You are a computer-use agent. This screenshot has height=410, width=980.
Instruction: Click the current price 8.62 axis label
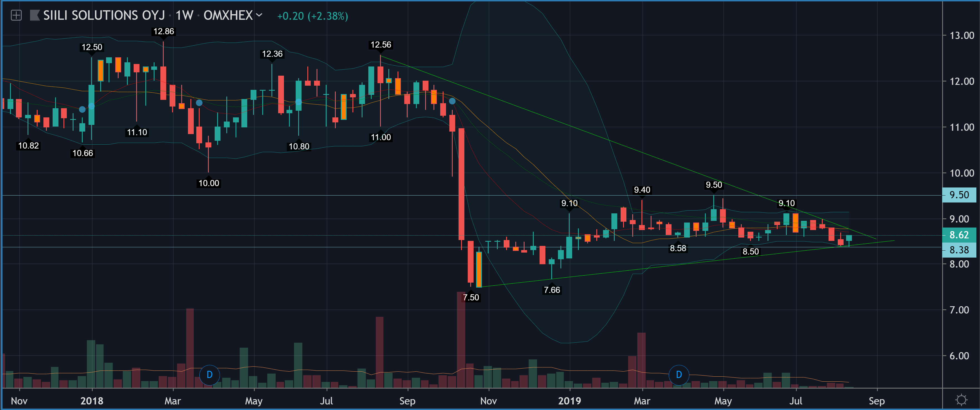(x=959, y=235)
